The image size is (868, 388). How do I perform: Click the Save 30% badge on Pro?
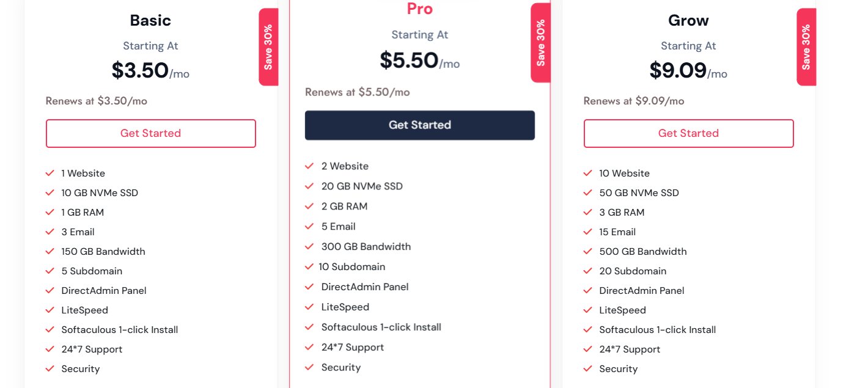coord(540,43)
